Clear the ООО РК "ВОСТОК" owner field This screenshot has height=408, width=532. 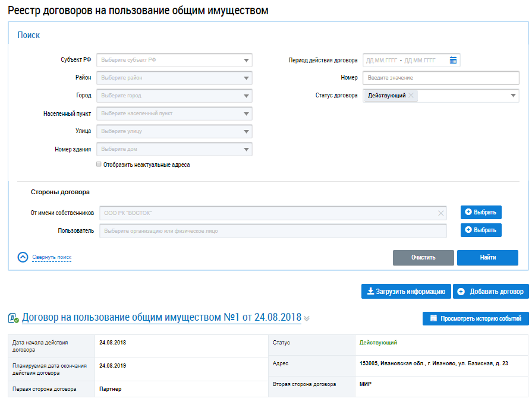(x=440, y=213)
